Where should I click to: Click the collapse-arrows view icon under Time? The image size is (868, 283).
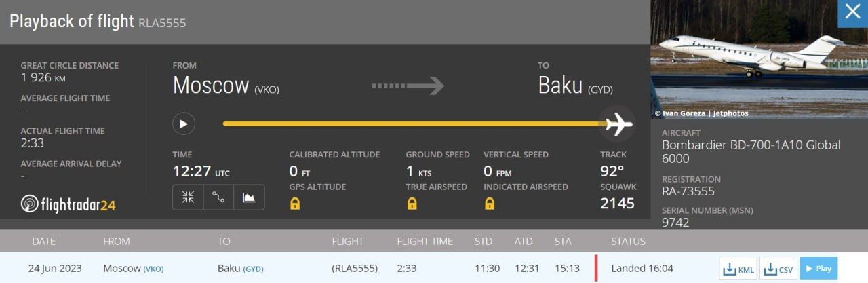tap(188, 197)
